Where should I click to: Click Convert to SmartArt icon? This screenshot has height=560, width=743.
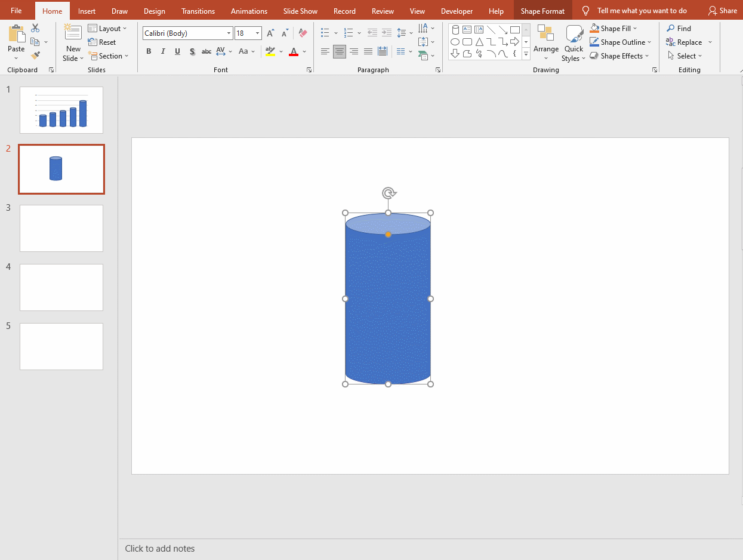click(424, 56)
